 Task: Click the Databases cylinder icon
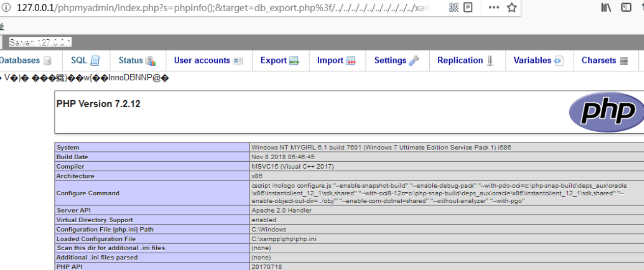47,61
